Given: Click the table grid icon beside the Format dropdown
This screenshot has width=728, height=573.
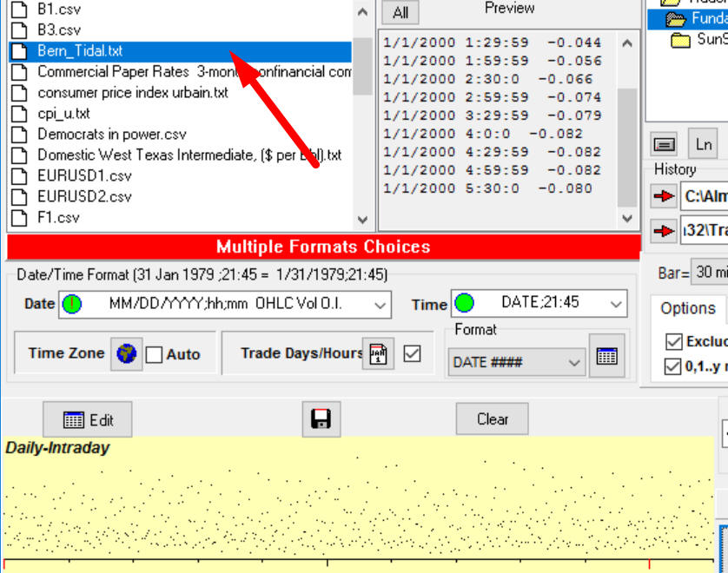Looking at the screenshot, I should pos(607,356).
